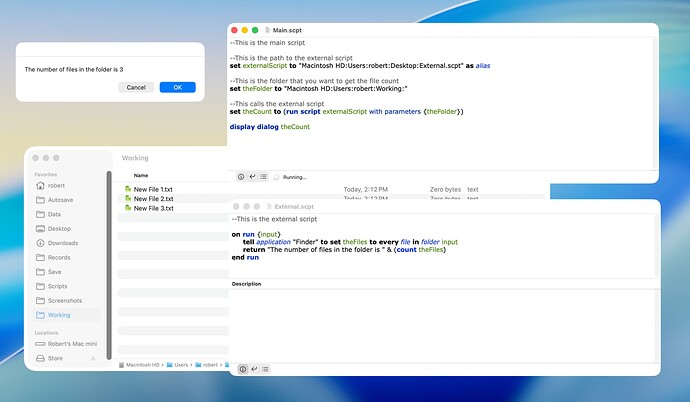Show log pane in External.scpt window

pos(265,369)
